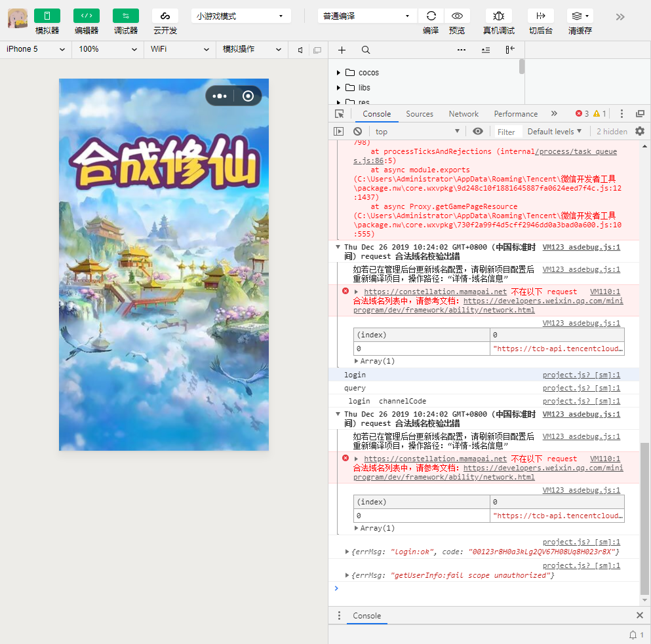Open the 普通编译 compile mode dropdown
651x644 pixels.
[x=367, y=16]
